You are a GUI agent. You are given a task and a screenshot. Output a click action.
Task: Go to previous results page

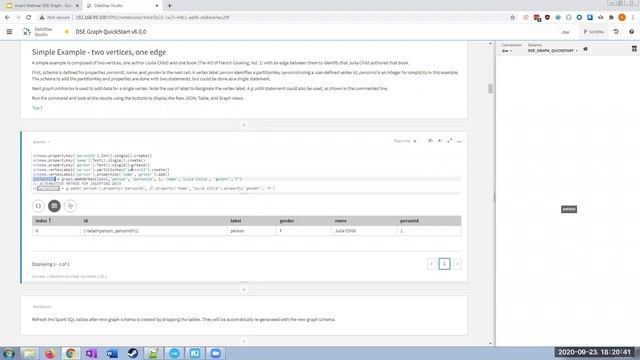431,264
